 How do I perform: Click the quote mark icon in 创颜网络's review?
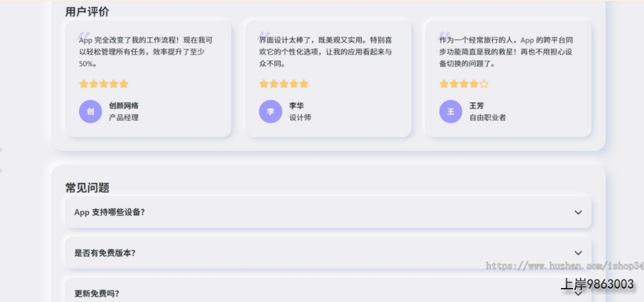pyautogui.click(x=84, y=35)
